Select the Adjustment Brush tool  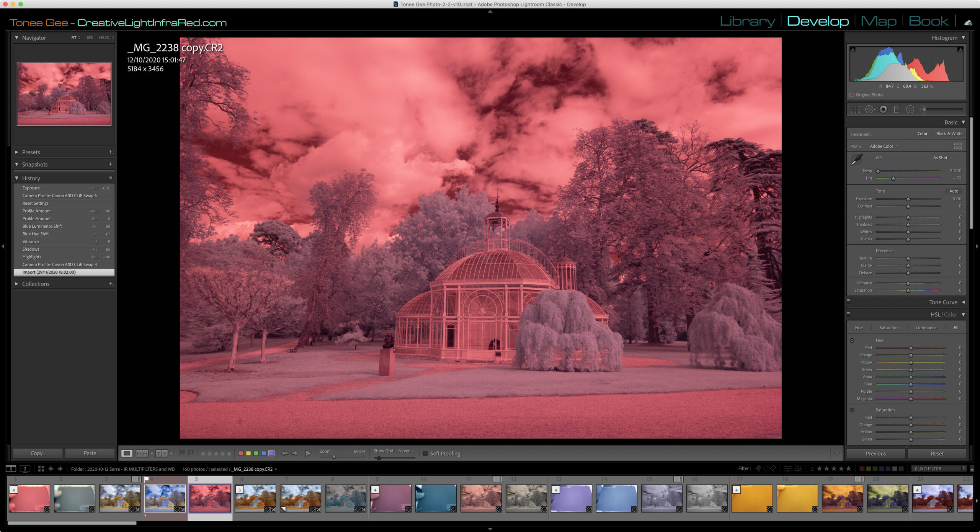click(x=942, y=109)
